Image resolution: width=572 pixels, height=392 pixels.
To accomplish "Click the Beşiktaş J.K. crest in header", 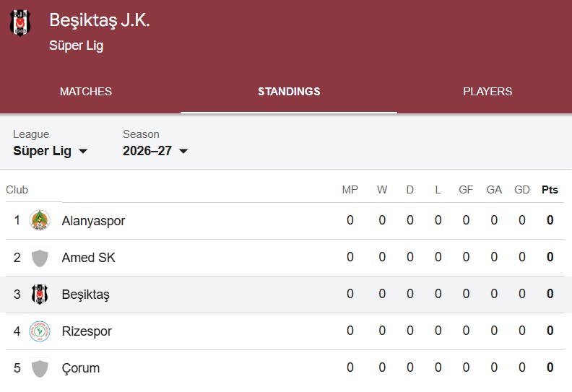I will click(20, 22).
